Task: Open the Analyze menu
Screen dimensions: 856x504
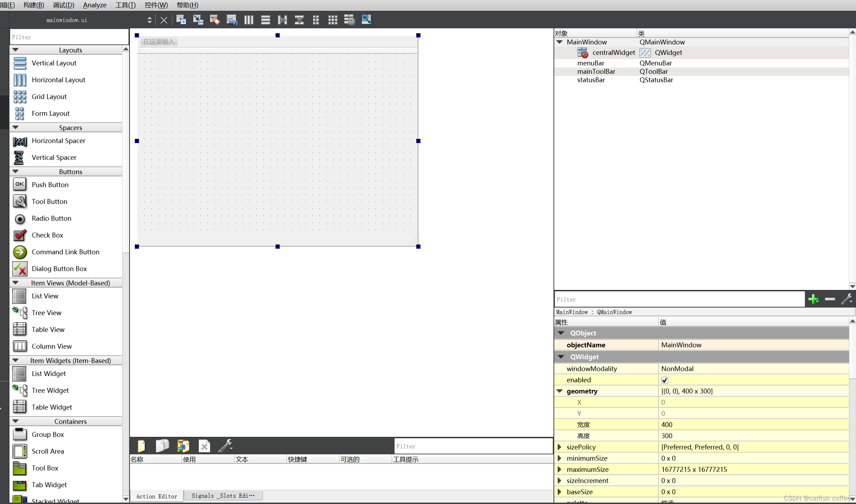Action: [x=95, y=5]
